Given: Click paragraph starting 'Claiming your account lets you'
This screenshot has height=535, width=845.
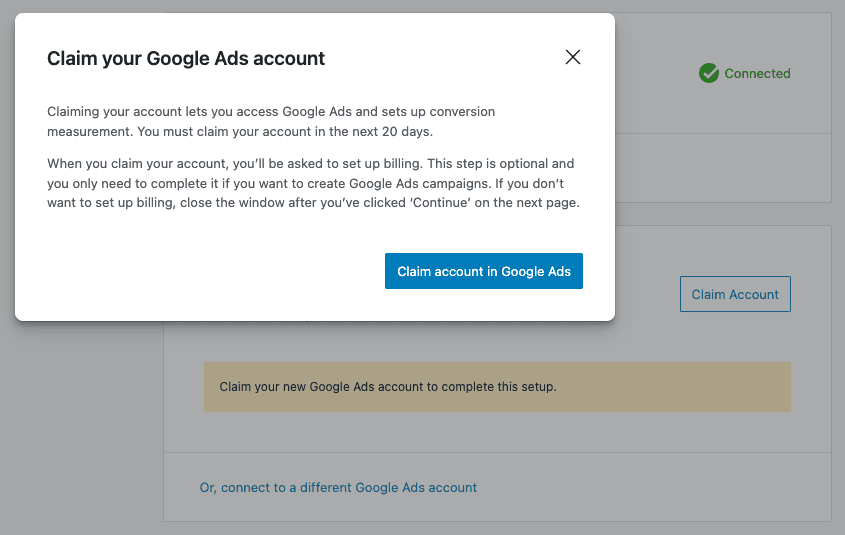Looking at the screenshot, I should pyautogui.click(x=271, y=122).
